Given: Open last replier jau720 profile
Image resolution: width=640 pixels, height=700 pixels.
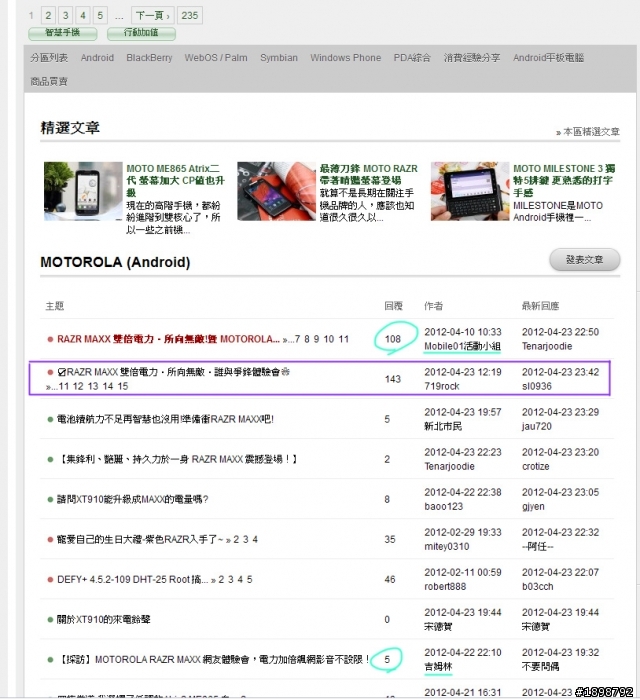Looking at the screenshot, I should point(537,427).
